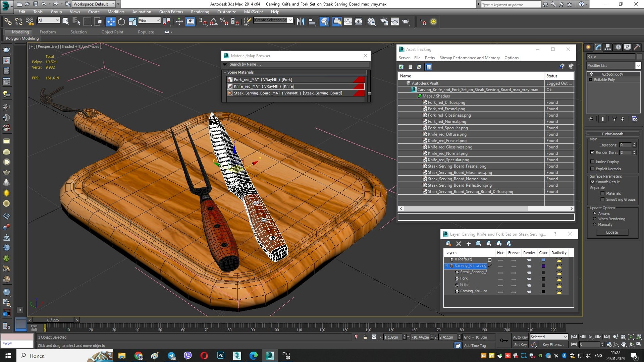The height and width of the screenshot is (362, 644).
Task: Click the color swatch of the Knife layer
Action: (543, 285)
